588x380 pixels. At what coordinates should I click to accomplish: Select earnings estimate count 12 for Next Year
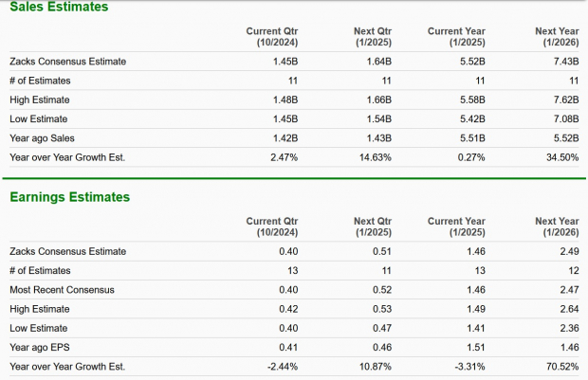(574, 271)
